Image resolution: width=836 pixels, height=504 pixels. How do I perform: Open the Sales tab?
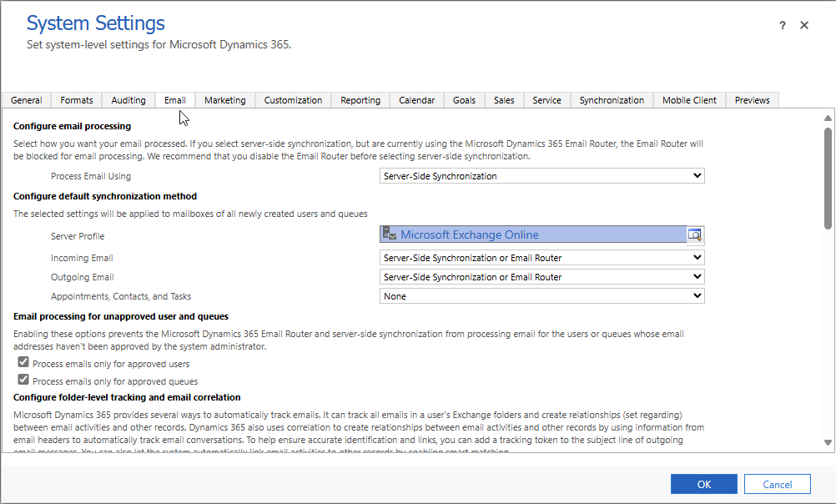click(x=504, y=100)
